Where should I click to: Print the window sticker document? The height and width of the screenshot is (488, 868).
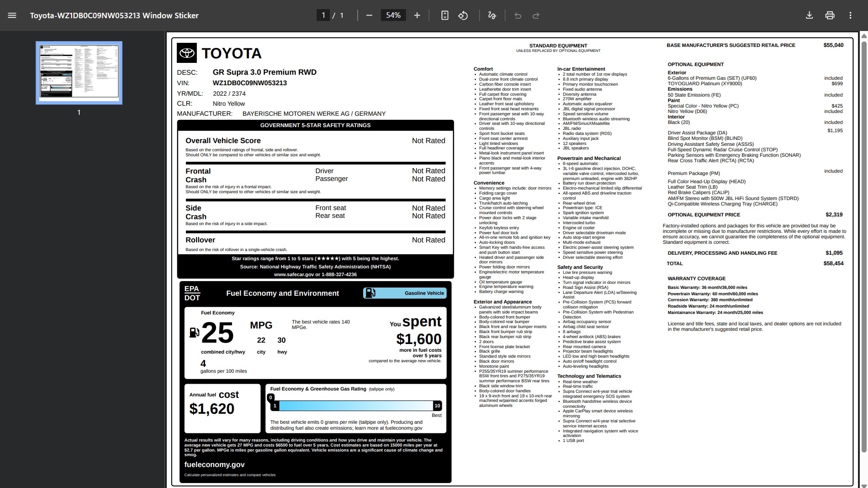(830, 15)
